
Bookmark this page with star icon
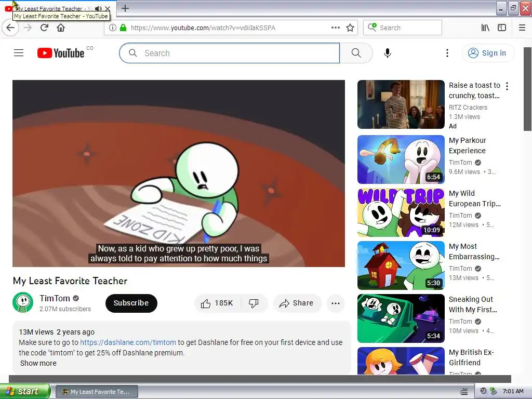[x=350, y=28]
